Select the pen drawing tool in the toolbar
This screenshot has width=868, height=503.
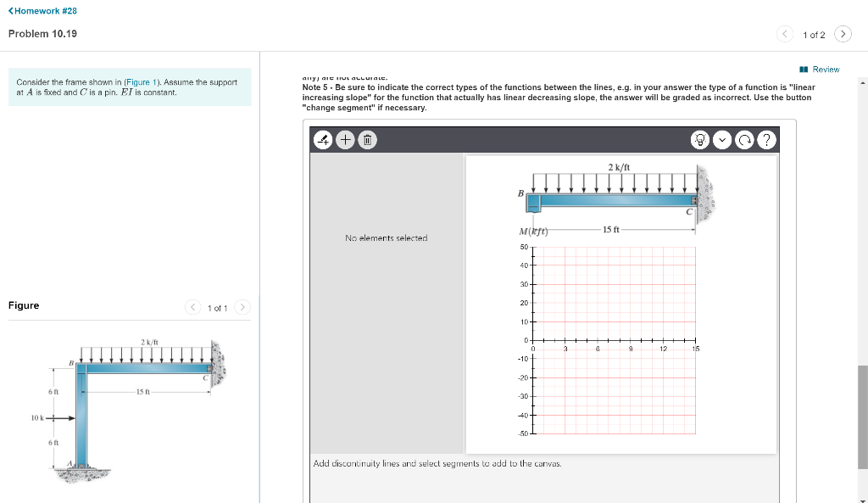pyautogui.click(x=323, y=140)
